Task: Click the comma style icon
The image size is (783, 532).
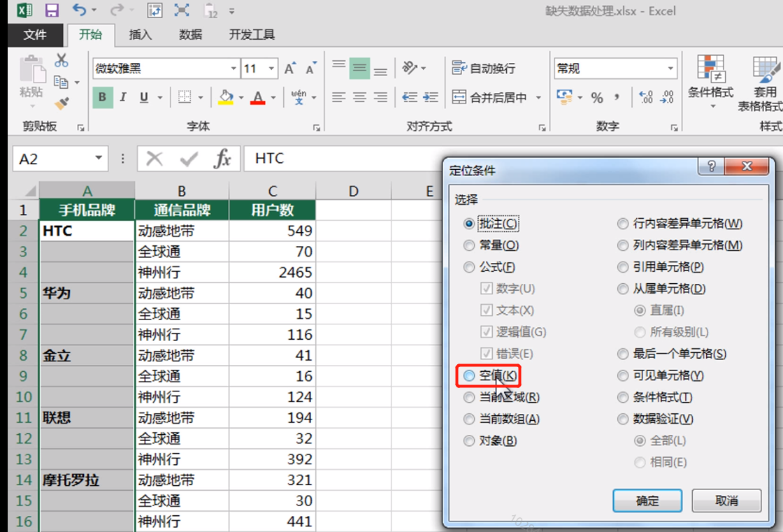Action: (x=617, y=97)
